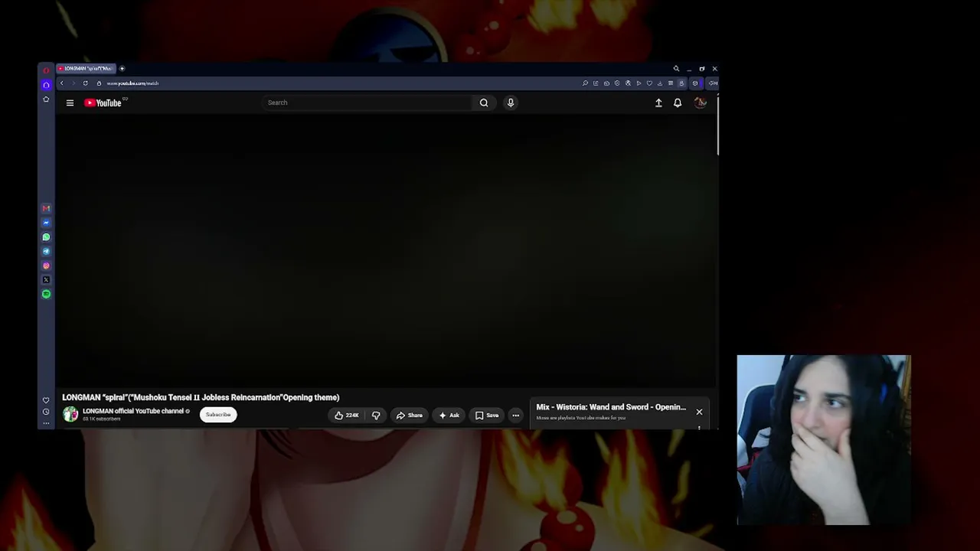Save the video to a playlist

click(487, 416)
